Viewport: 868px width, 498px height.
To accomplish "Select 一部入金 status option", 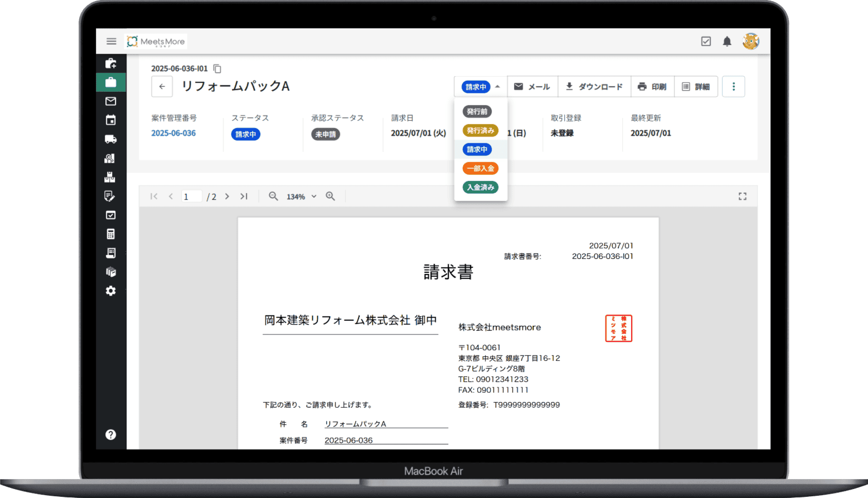I will click(x=481, y=168).
